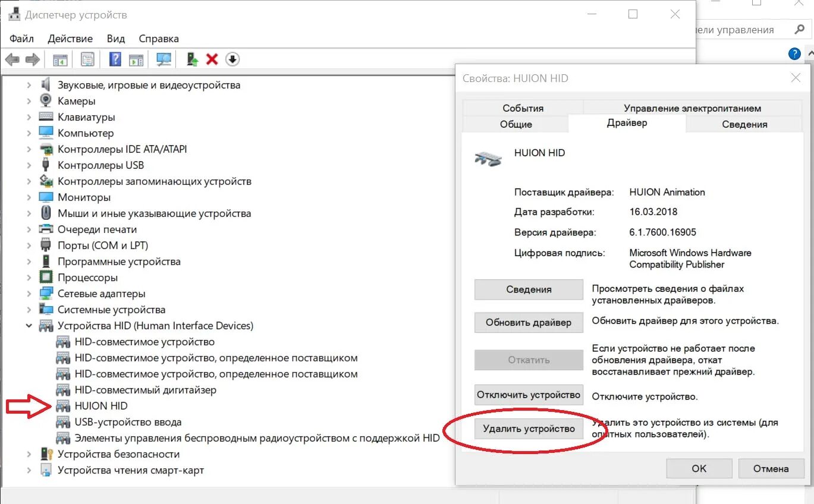Select the USB-устройство ввода item
The image size is (814, 504).
tap(128, 422)
